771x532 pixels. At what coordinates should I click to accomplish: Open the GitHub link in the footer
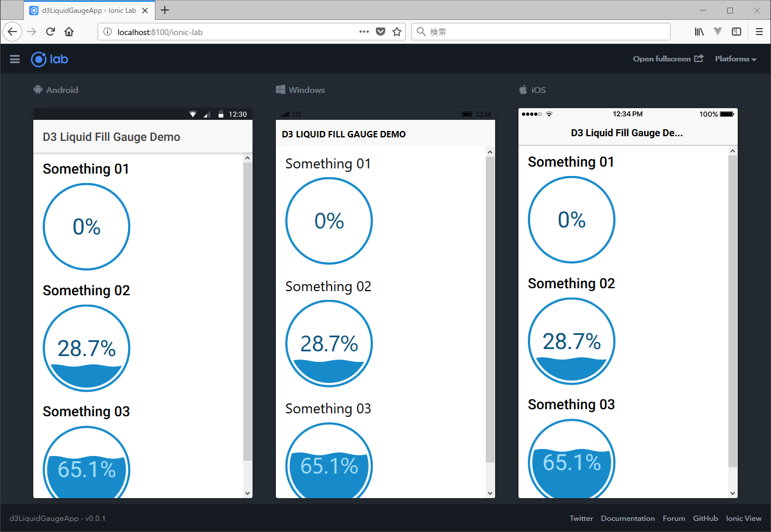(706, 518)
